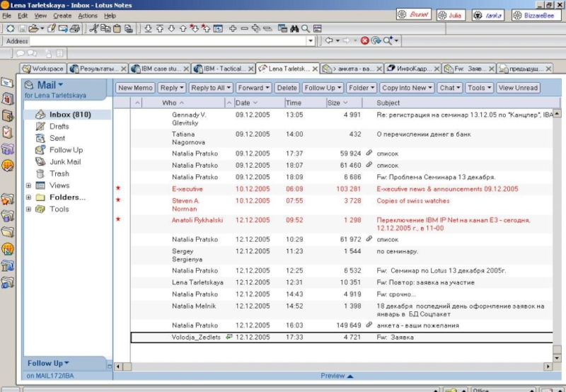Click the scissors Cut icon in toolbar
Image resolution: width=566 pixels, height=392 pixels.
pyautogui.click(x=94, y=28)
